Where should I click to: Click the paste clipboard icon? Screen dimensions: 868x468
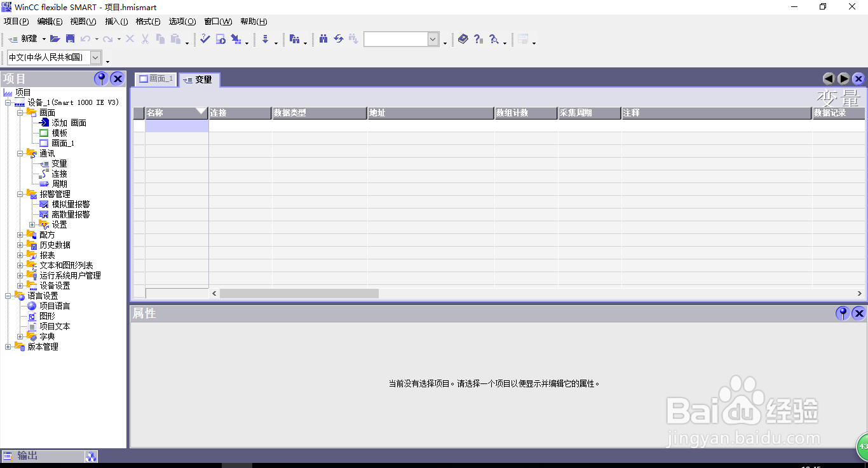coord(175,39)
